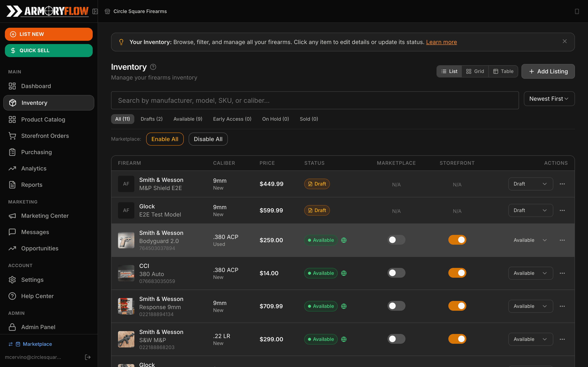Viewport: 588px width, 367px height.
Task: Switch to the Drafts filter tab
Action: coord(152,119)
